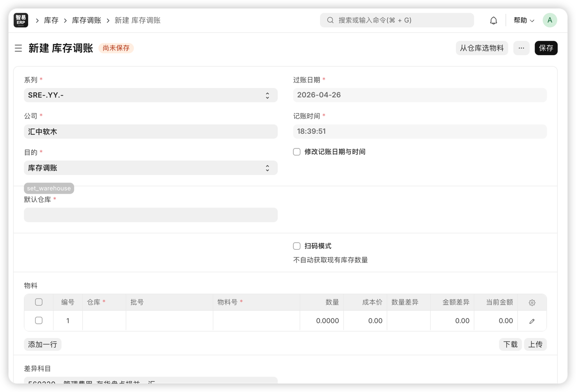Toggle the sidebar hamburger menu

pyautogui.click(x=18, y=48)
